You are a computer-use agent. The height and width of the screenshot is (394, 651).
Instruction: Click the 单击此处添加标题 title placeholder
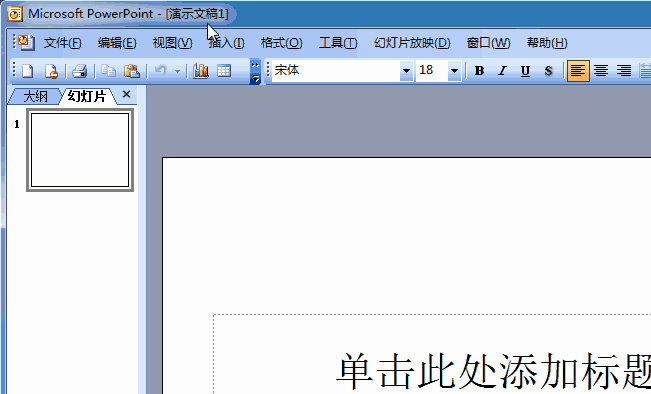pos(493,370)
